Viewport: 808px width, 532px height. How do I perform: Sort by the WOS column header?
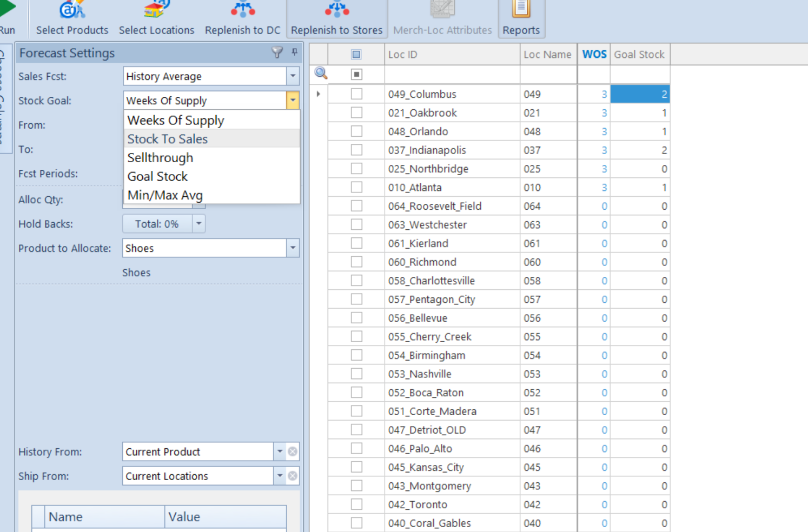point(594,55)
